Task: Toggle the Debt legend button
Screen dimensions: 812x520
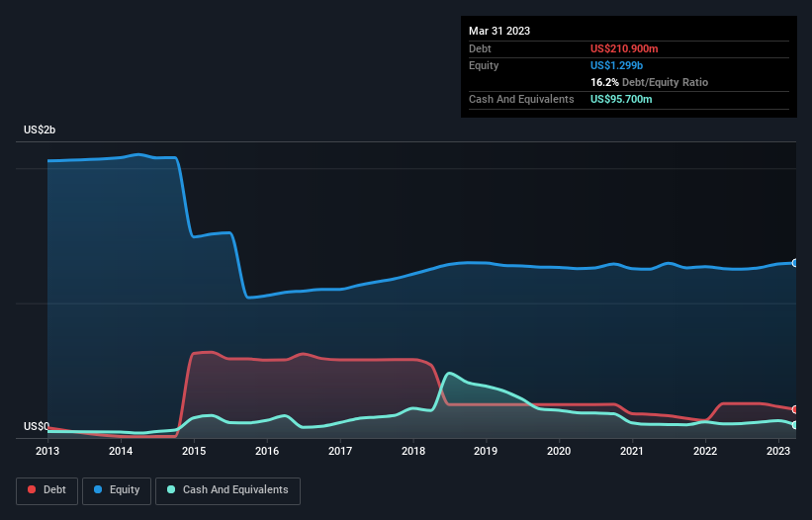Action: coord(47,490)
